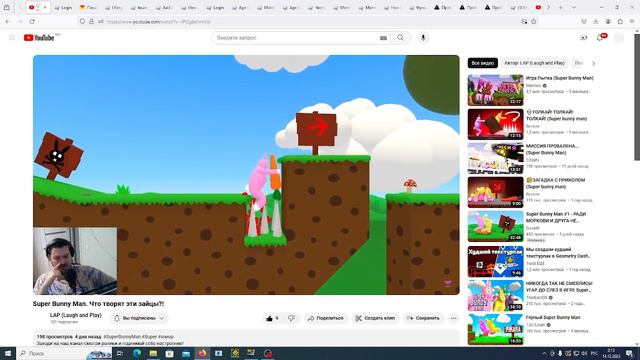Open the ЗАГАДКА С ПРИКОЛОМ video title
The image size is (640, 360).
click(x=555, y=183)
